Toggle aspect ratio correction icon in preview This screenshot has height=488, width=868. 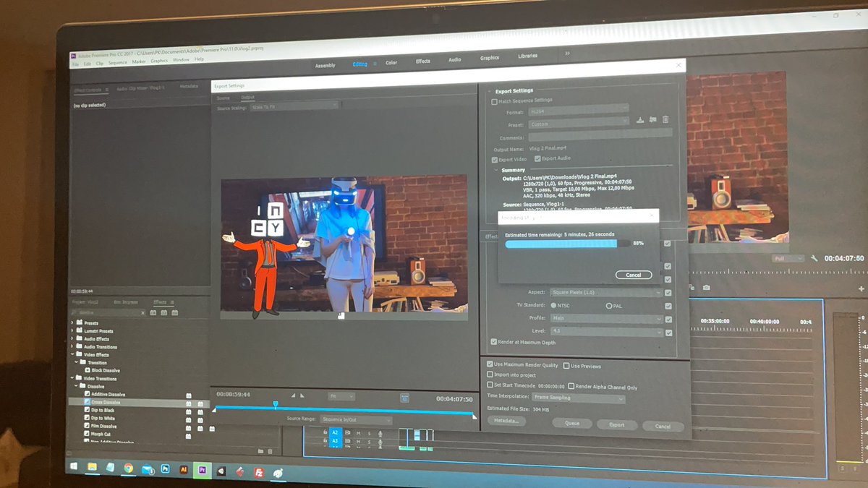[x=404, y=398]
